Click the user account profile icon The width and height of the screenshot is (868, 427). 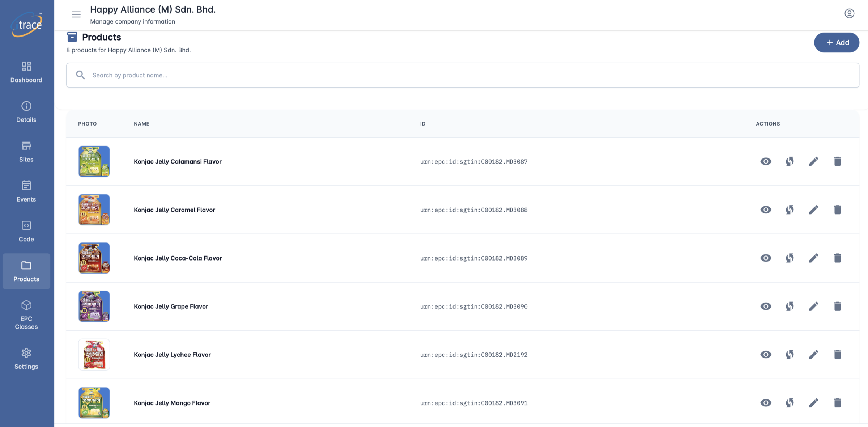click(849, 13)
